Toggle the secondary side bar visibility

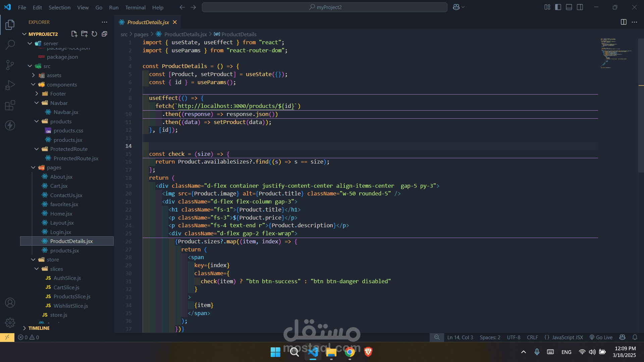[580, 7]
